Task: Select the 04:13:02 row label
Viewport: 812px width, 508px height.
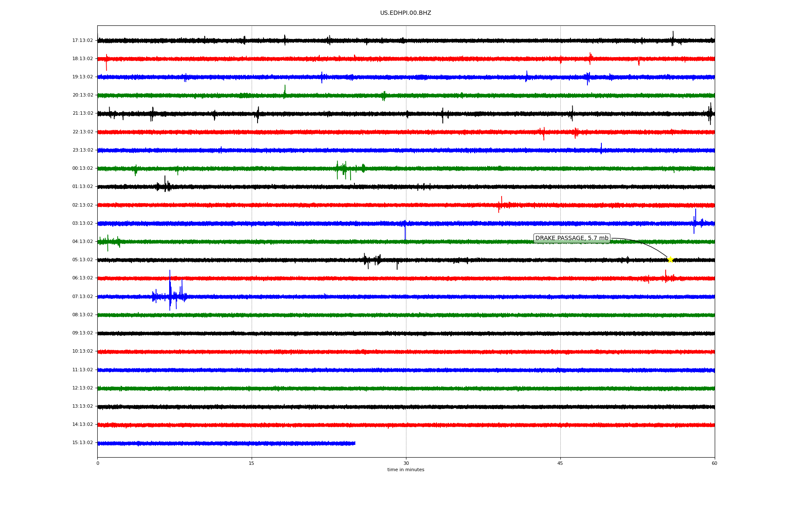Action: [x=82, y=242]
